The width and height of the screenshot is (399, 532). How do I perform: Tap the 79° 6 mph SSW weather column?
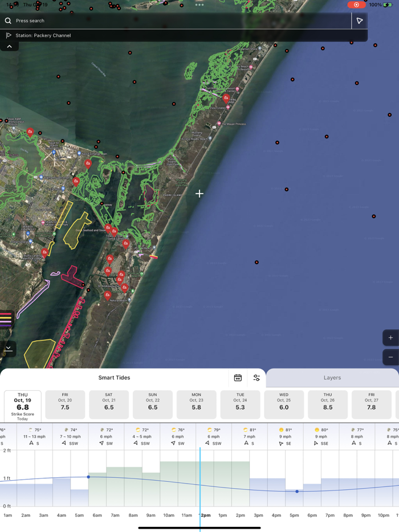(214, 436)
